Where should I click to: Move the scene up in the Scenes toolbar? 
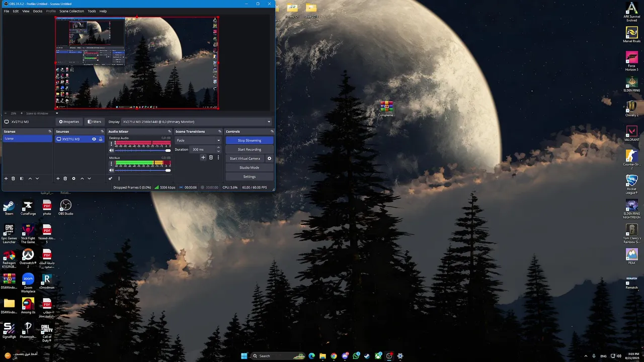(30, 178)
